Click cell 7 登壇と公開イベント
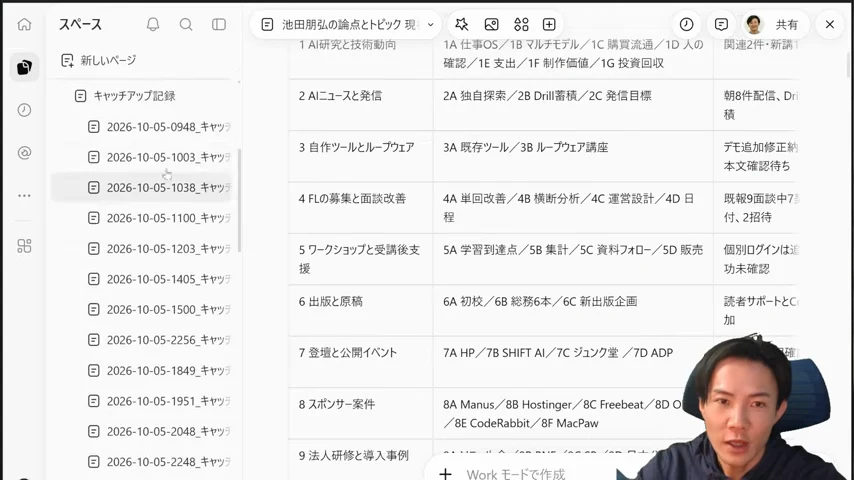 tap(361, 362)
